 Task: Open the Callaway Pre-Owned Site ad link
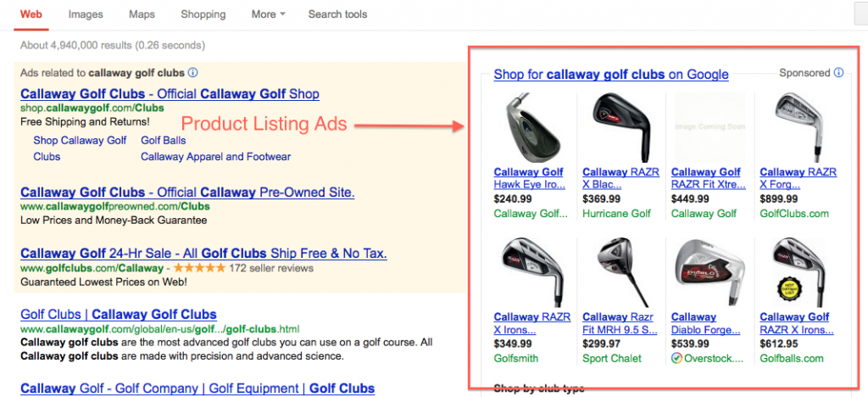[x=187, y=193]
